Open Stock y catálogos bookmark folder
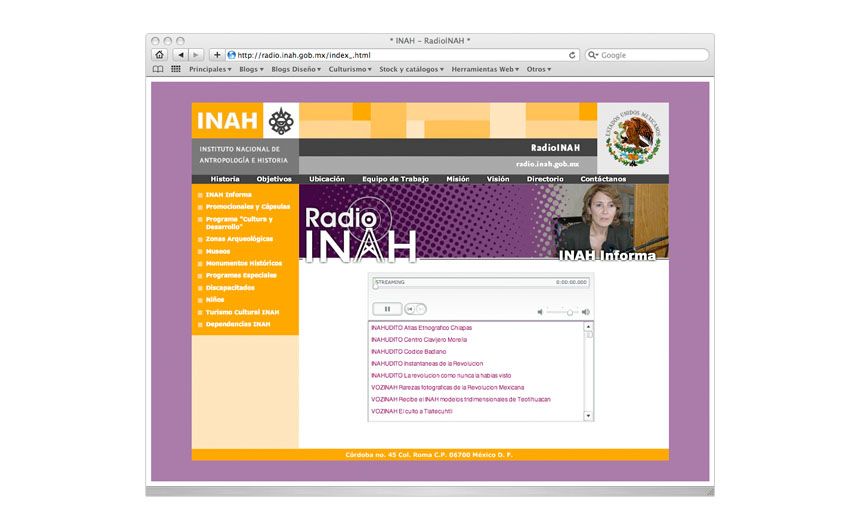This screenshot has width=860, height=530. (411, 69)
